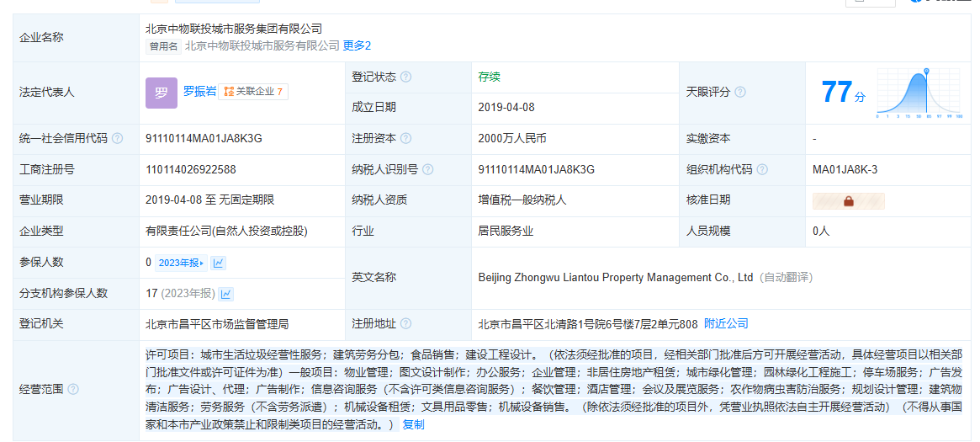980x442 pixels.
Task: Click the 实缴资本 label cell
Action: tap(743, 138)
